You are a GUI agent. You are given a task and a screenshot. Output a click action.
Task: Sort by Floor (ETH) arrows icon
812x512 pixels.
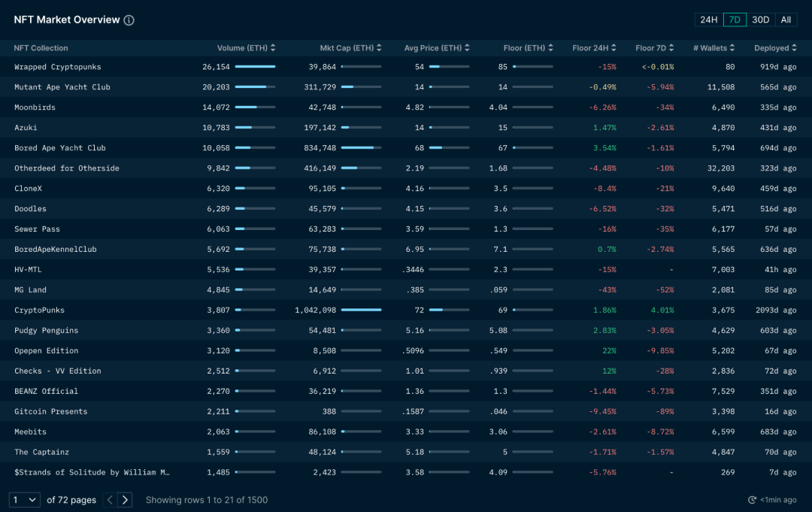pyautogui.click(x=550, y=47)
